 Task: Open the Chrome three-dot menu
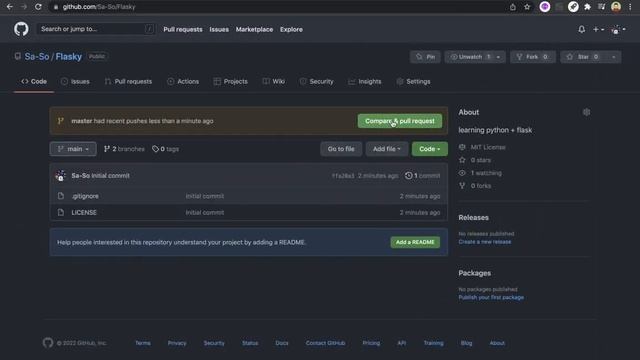pyautogui.click(x=630, y=7)
